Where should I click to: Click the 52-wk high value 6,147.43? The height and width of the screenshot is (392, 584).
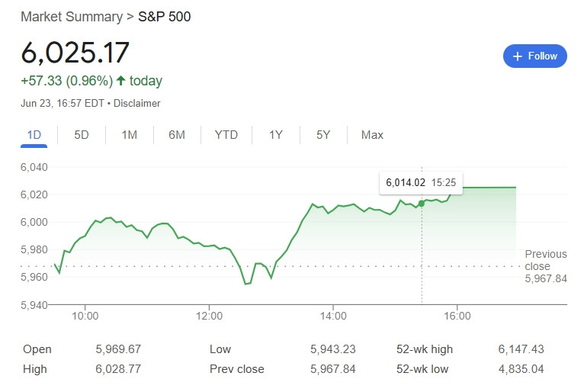click(521, 349)
